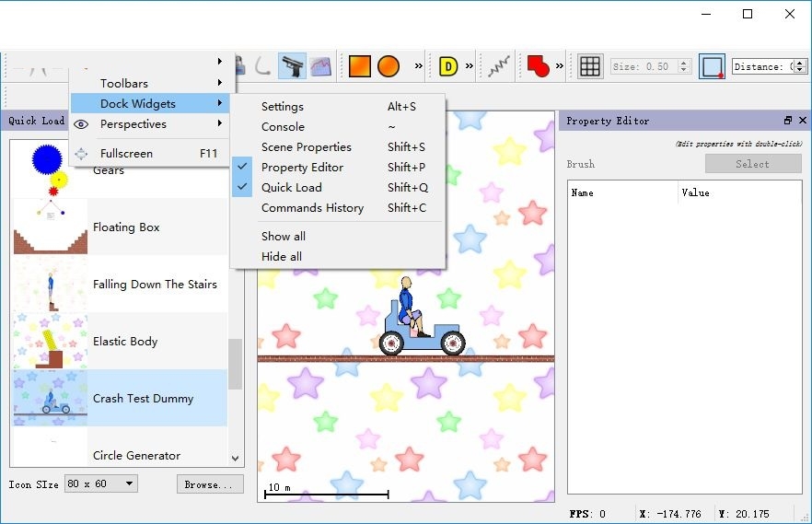Click the yellow D icon in toolbar

(448, 66)
